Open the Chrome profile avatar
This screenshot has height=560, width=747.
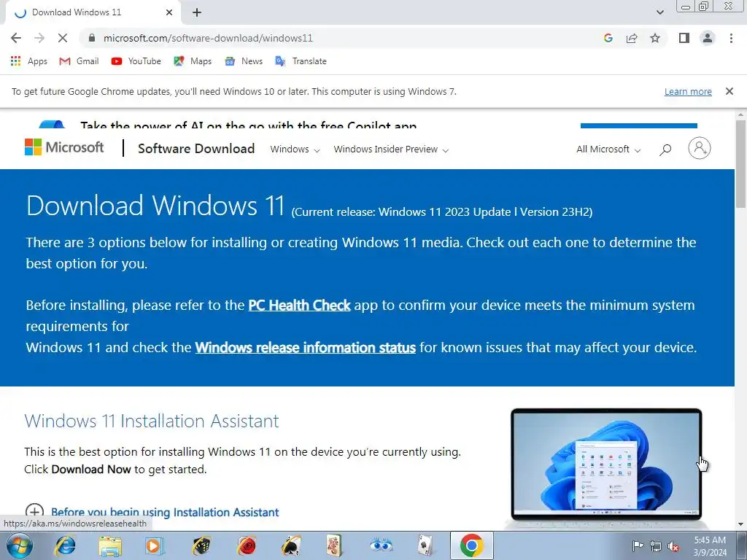coord(708,38)
